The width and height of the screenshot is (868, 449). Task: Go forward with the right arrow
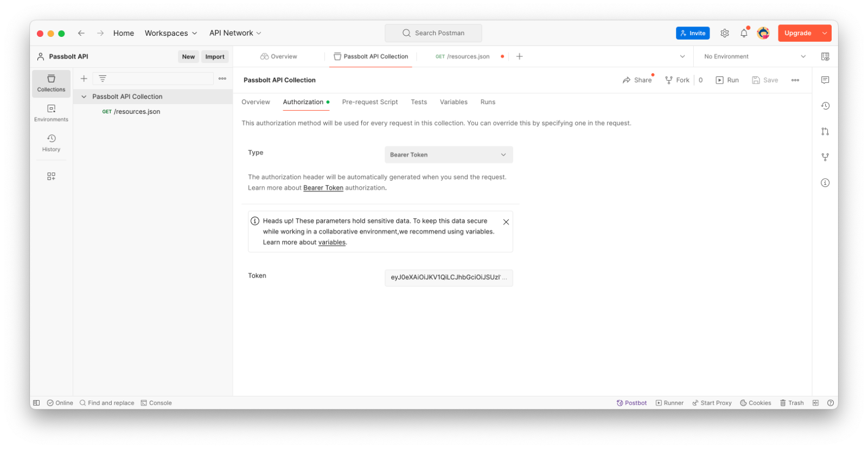pyautogui.click(x=100, y=33)
